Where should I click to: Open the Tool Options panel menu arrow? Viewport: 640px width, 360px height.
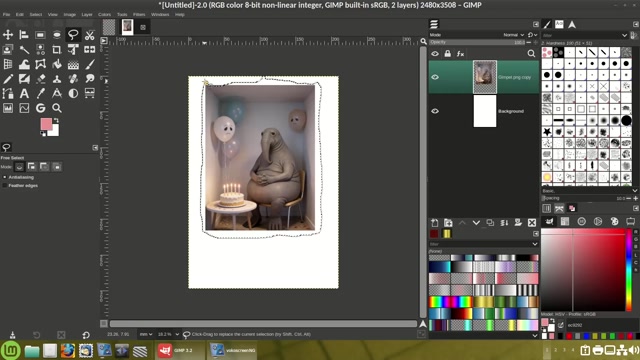click(95, 148)
